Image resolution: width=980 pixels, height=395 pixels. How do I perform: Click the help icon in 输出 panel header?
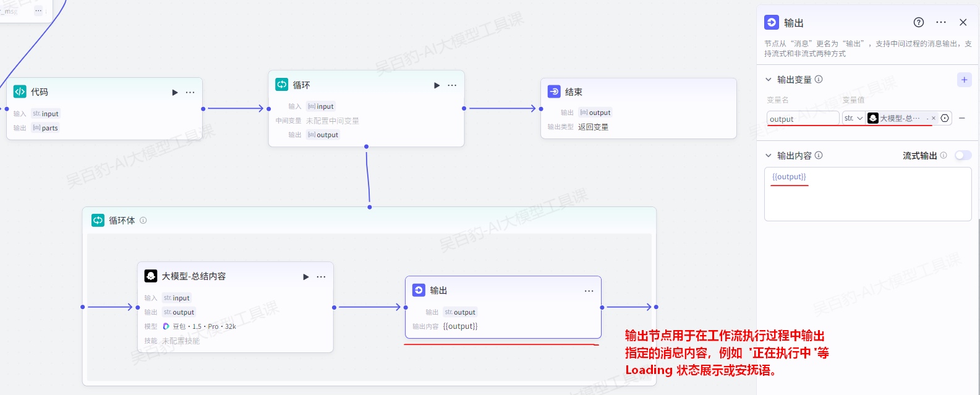(x=919, y=22)
